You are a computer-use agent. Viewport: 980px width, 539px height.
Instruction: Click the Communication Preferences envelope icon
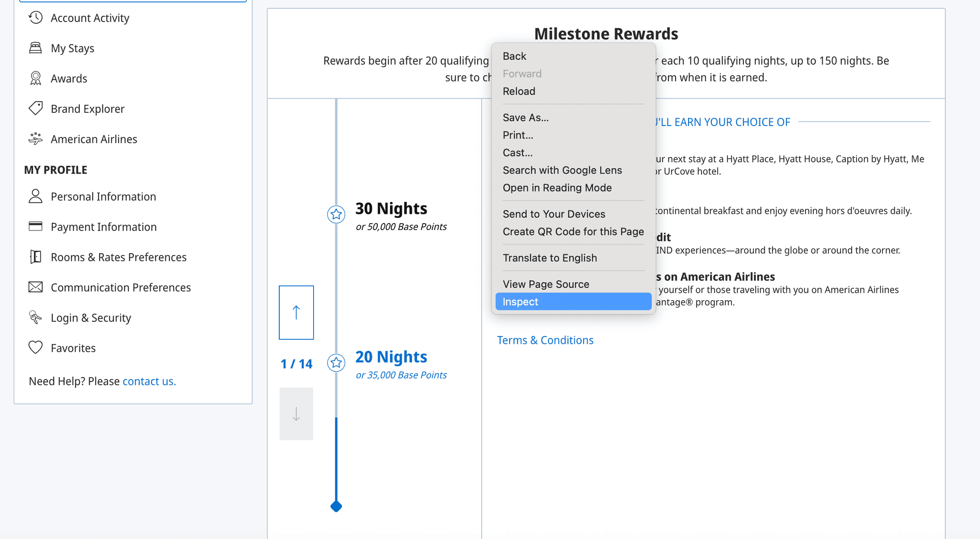35,287
